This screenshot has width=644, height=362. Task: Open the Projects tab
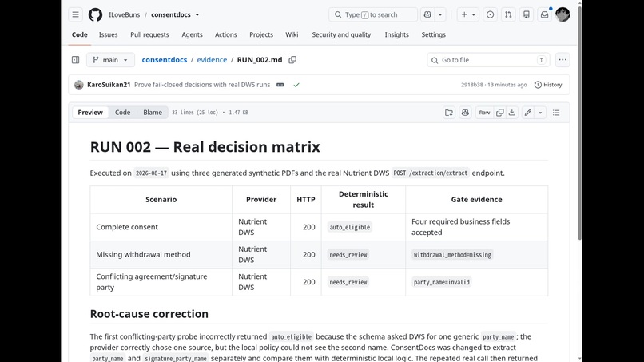[x=261, y=34]
